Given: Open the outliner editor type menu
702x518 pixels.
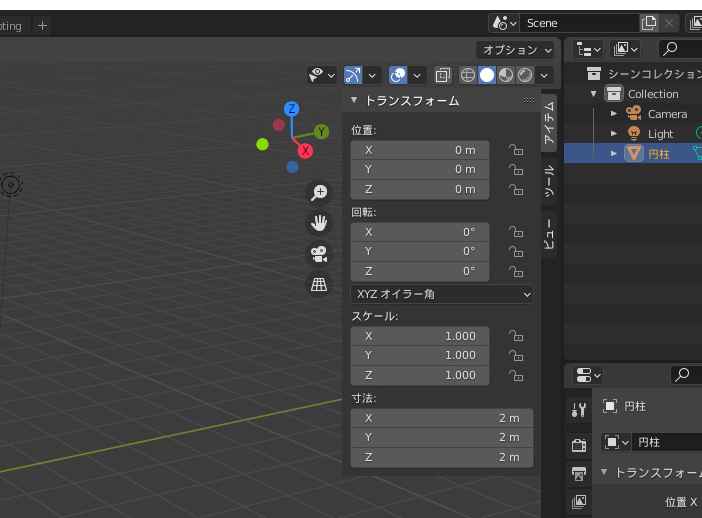Looking at the screenshot, I should tap(588, 49).
